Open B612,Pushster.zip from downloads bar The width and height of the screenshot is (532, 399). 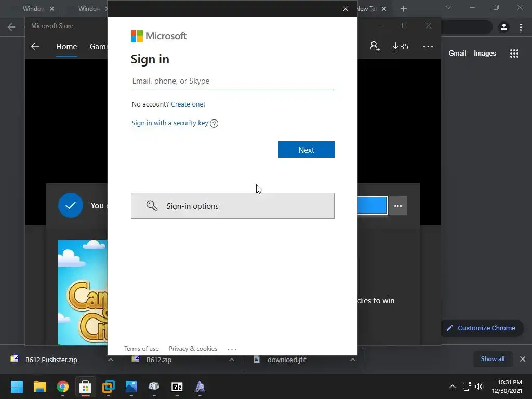(x=51, y=360)
